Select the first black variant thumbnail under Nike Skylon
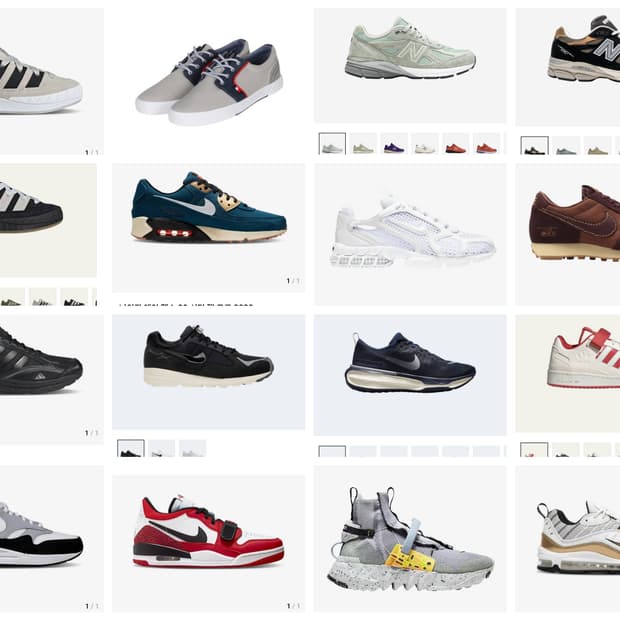This screenshot has width=620, height=620. [131, 448]
